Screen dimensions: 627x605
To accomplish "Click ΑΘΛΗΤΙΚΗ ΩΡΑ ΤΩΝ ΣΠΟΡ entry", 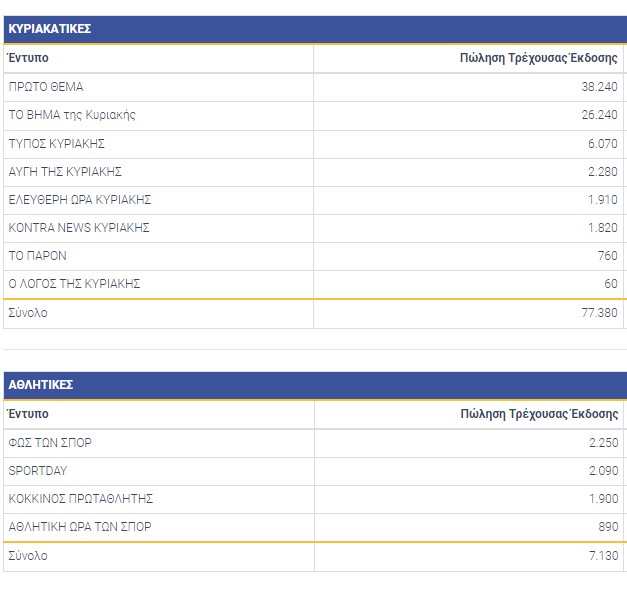I will tap(80, 527).
